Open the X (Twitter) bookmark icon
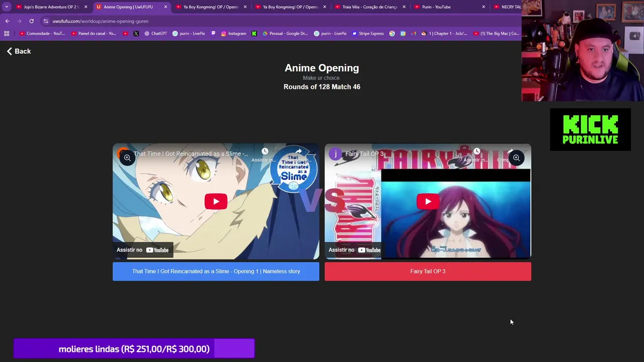 136,34
